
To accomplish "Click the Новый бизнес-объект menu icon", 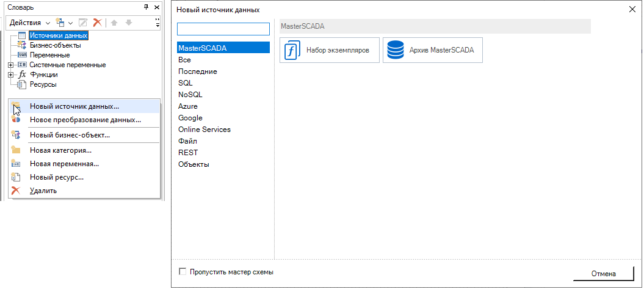I will tap(16, 134).
